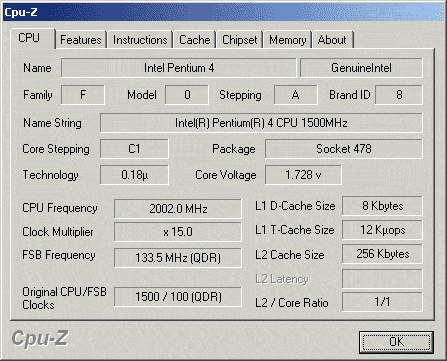Click the L1 D-Cache Size label
This screenshot has height=361, width=447.
(x=295, y=206)
